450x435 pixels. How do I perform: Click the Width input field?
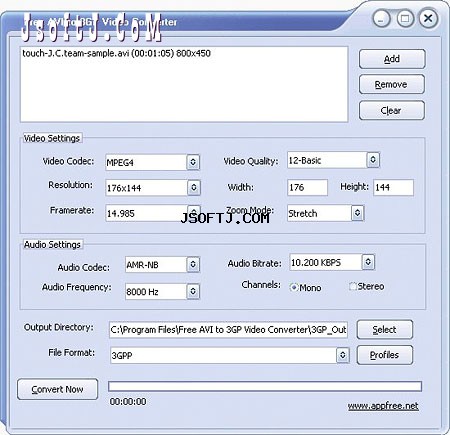[x=307, y=187]
